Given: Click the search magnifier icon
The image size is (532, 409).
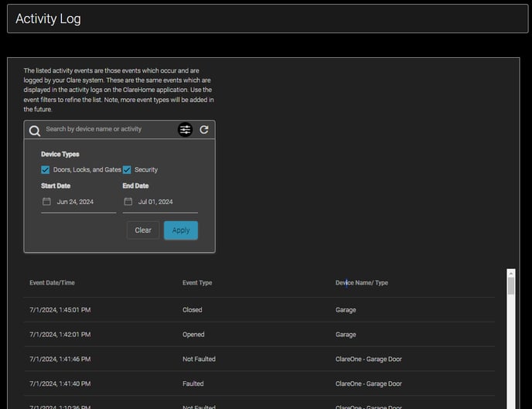Looking at the screenshot, I should click(35, 131).
